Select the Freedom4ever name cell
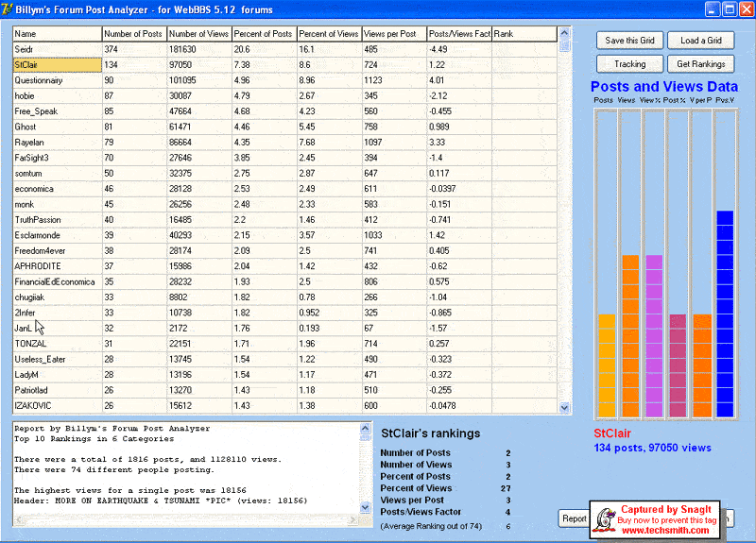756x543 pixels. 58,250
